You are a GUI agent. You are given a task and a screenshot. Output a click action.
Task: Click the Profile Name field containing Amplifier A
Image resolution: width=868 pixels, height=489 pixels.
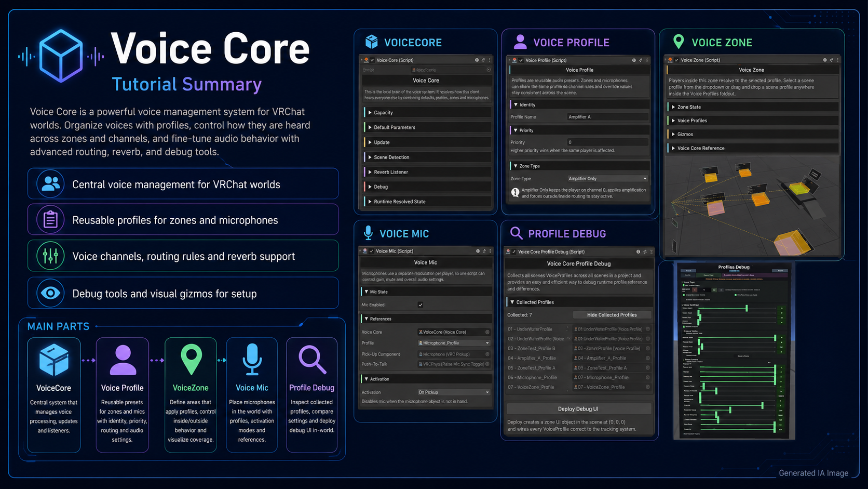607,117
